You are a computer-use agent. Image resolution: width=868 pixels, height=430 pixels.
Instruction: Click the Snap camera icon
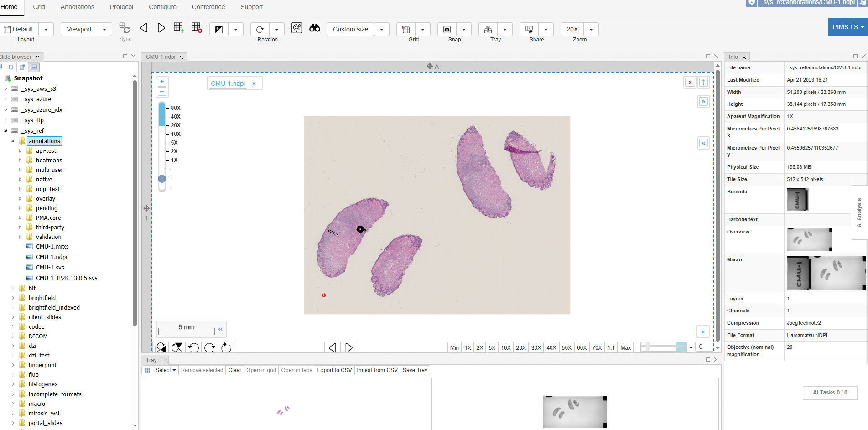447,29
